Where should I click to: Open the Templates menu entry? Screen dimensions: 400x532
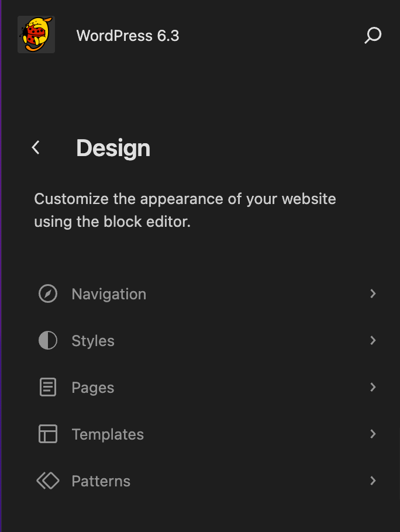(108, 434)
